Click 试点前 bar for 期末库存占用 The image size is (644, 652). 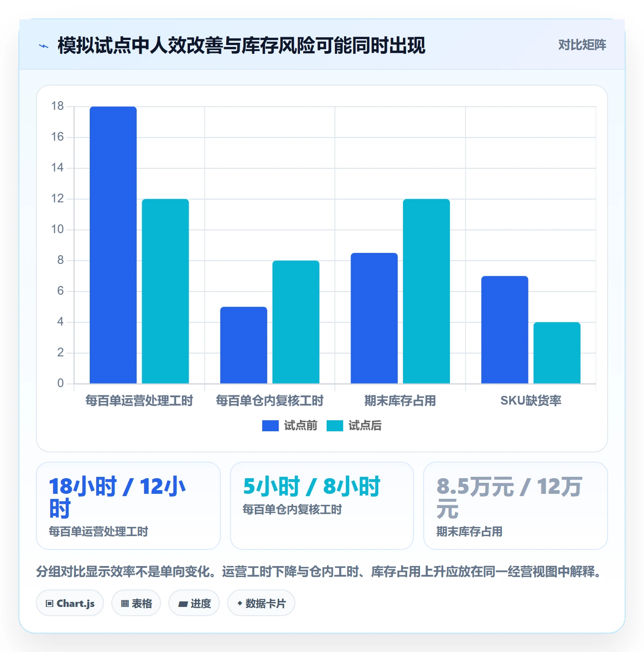pos(374,318)
